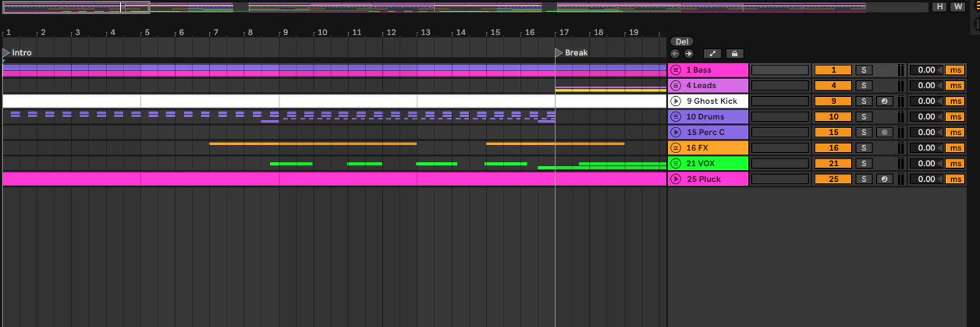Viewport: 980px width, 327px height.
Task: Mute Pluck using the 25 activator
Action: pos(833,179)
